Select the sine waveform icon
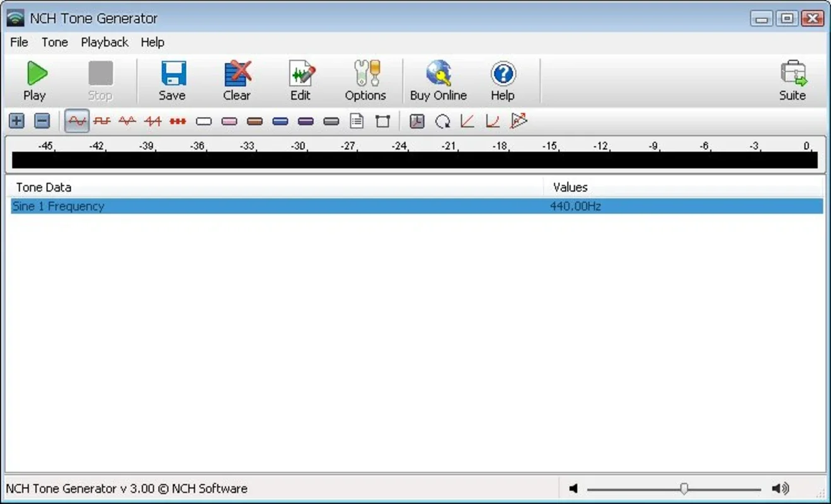The height and width of the screenshot is (504, 831). click(x=77, y=121)
